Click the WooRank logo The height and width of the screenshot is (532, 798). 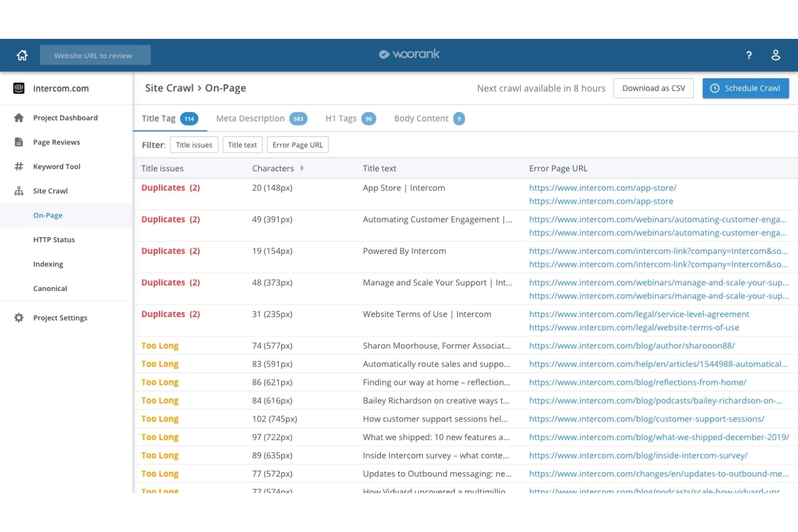(x=409, y=54)
